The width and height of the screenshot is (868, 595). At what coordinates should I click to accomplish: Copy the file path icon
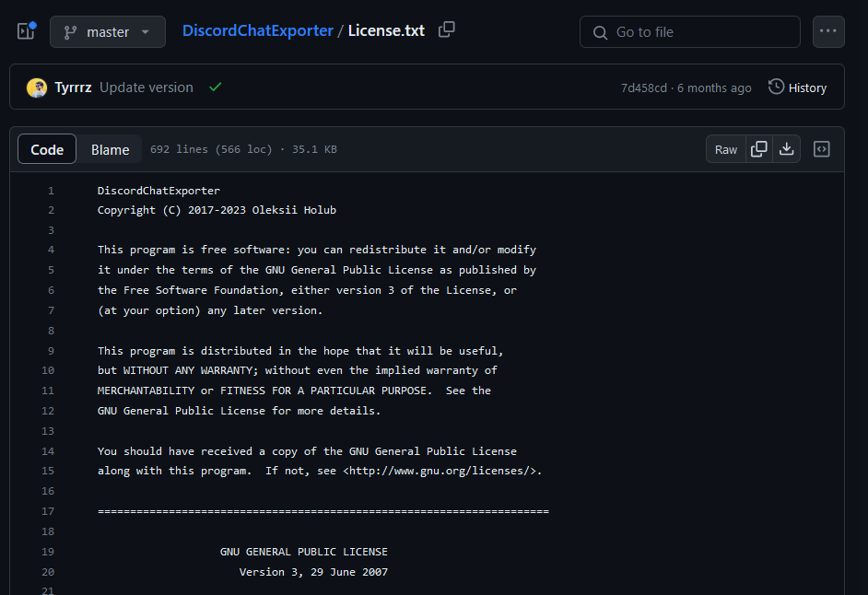[x=446, y=29]
